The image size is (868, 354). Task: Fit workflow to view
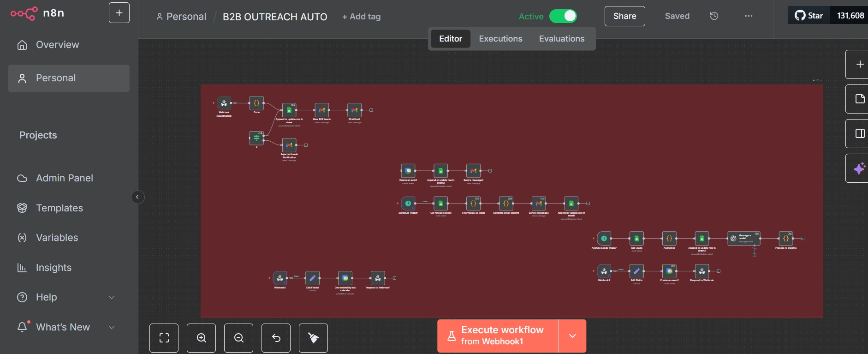pos(164,338)
